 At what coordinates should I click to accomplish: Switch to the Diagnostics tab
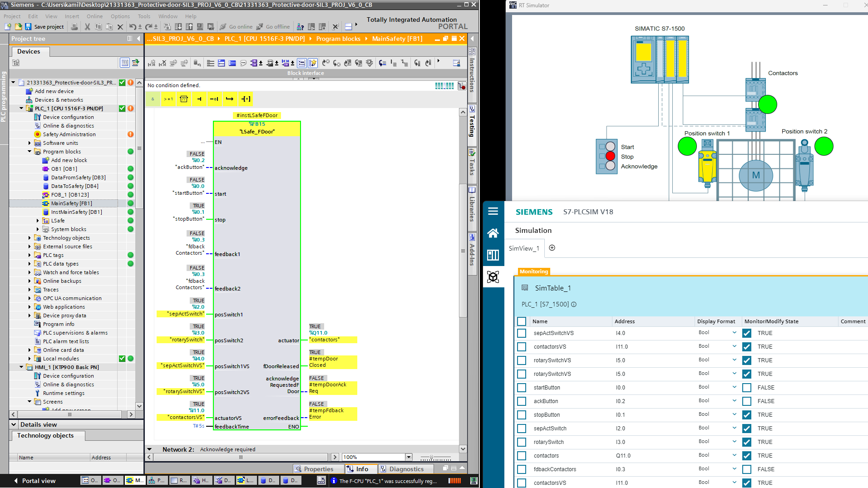click(x=406, y=469)
